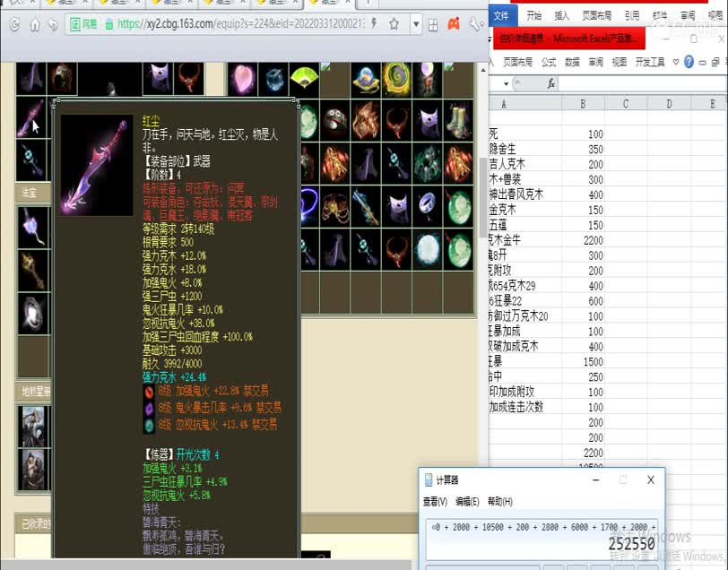Open the calculator 编辑(E) menu
This screenshot has width=728, height=570.
tap(467, 502)
